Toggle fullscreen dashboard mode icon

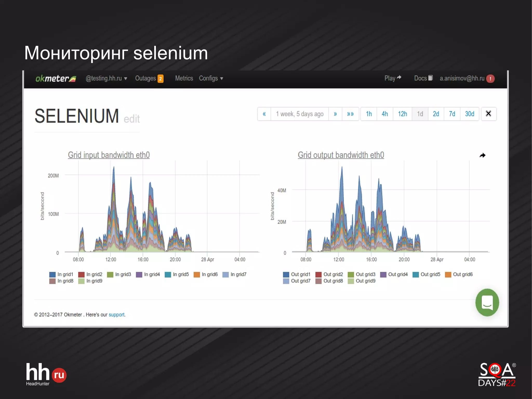(x=489, y=114)
